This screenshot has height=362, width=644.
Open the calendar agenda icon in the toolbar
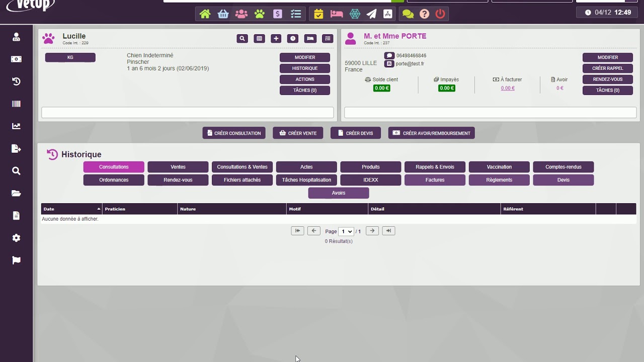(318, 14)
